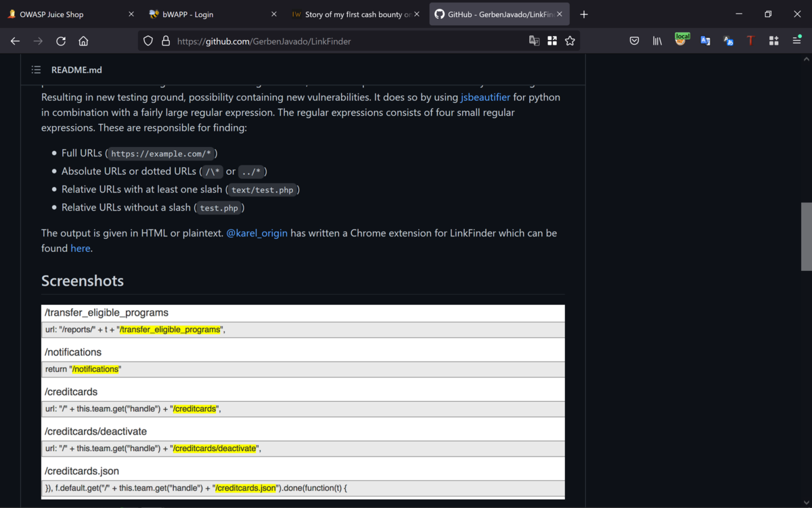This screenshot has height=508, width=812.
Task: Click the 'text/test.php' code snippet
Action: coord(263,190)
